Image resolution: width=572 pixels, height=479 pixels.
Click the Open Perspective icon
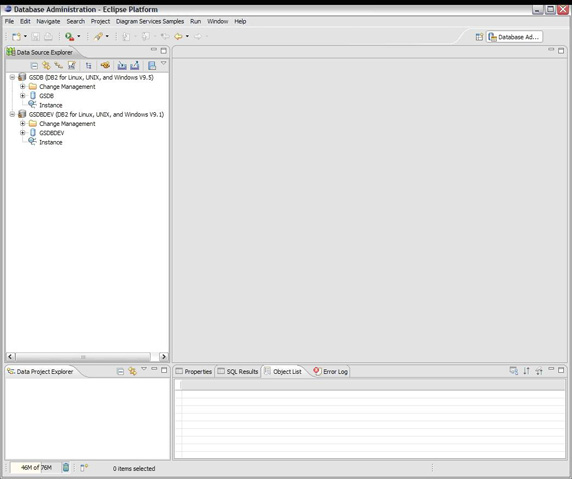pos(479,37)
